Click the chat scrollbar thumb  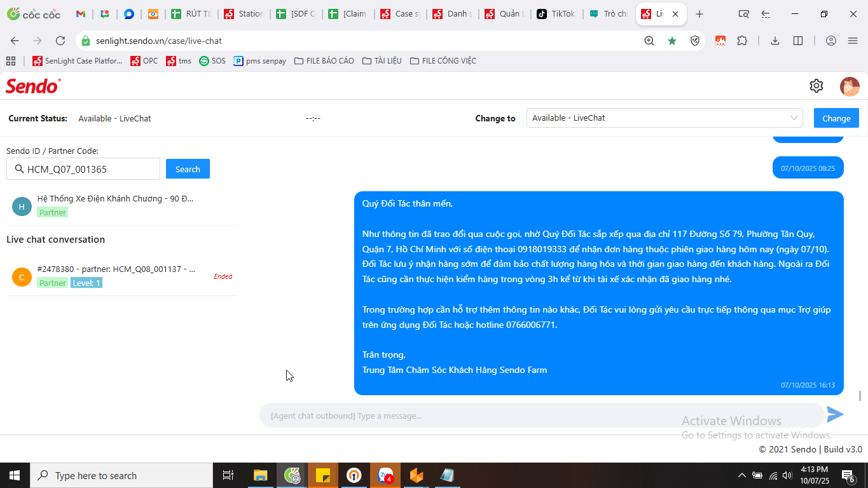click(x=860, y=396)
